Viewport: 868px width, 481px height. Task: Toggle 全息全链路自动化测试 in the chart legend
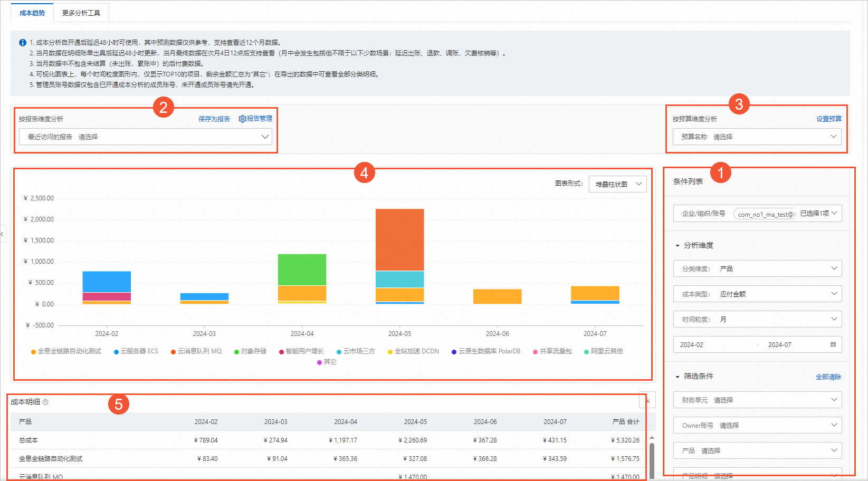(66, 351)
